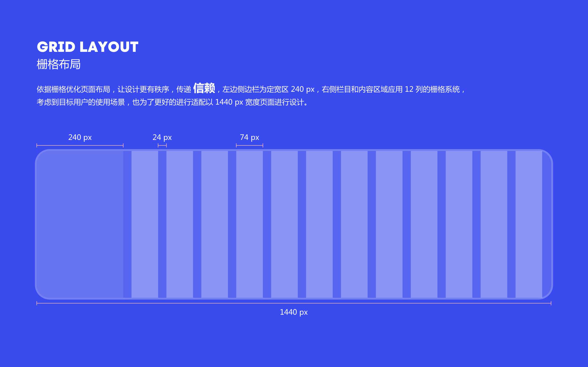Click the bold 信赖 word
This screenshot has height=367, width=588.
[x=204, y=88]
